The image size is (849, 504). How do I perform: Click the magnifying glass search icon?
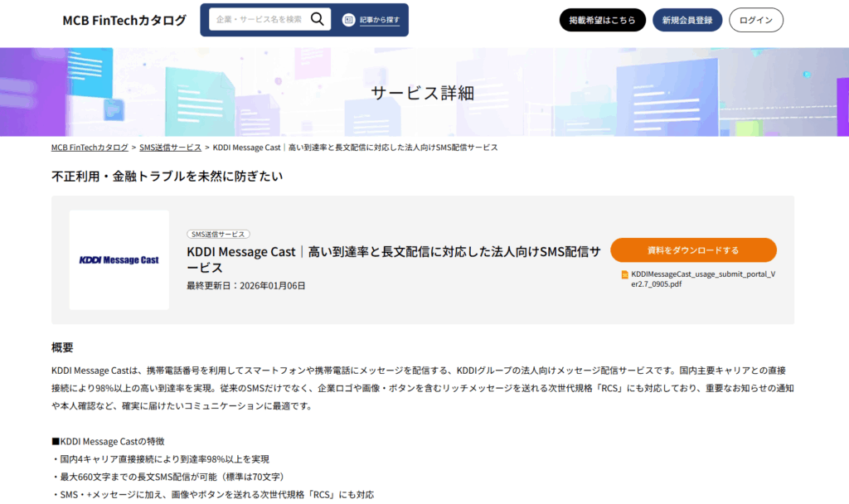point(318,19)
